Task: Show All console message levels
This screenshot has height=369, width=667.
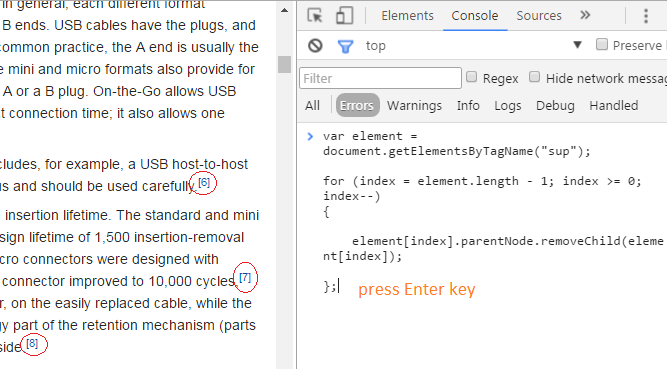Action: pos(312,106)
